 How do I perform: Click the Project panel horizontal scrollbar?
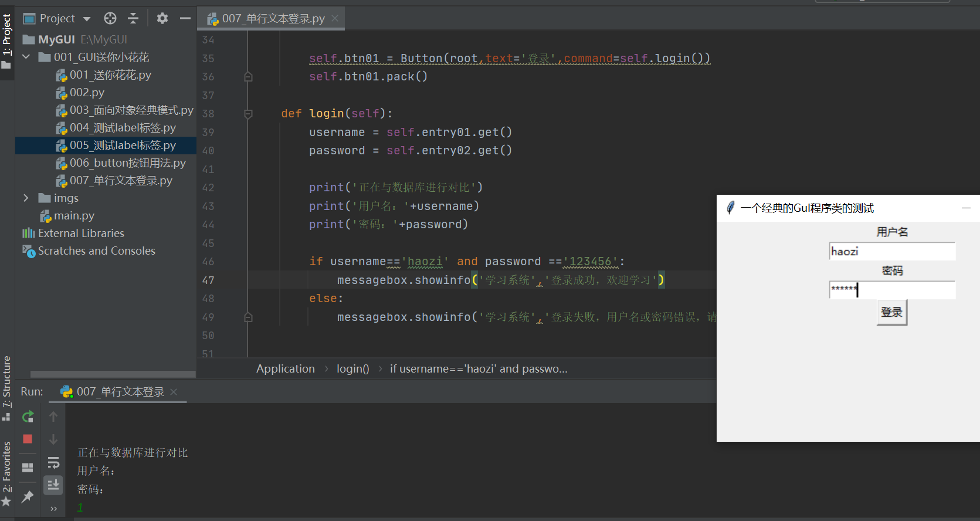pos(113,374)
